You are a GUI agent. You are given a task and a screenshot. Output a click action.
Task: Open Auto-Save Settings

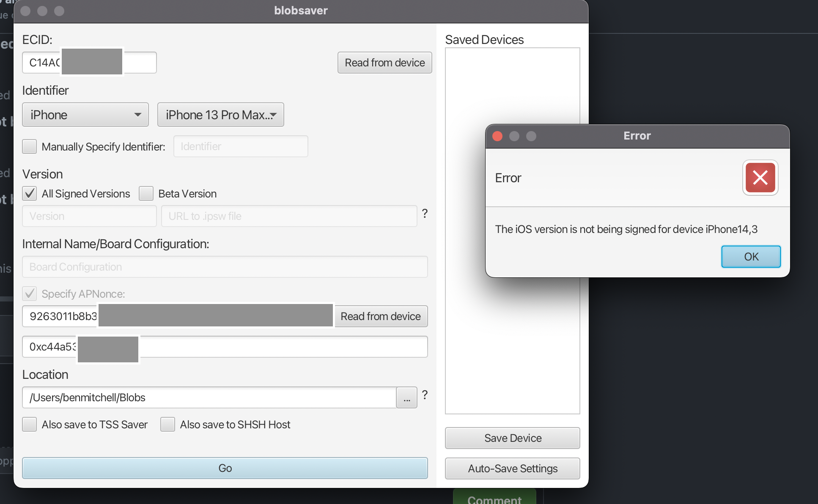click(x=512, y=468)
